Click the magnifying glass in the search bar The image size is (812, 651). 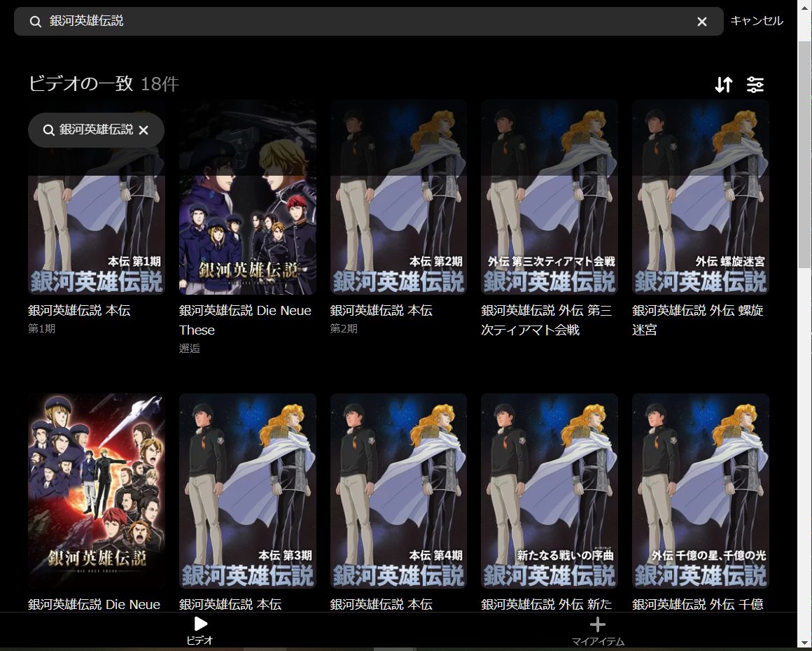[35, 21]
